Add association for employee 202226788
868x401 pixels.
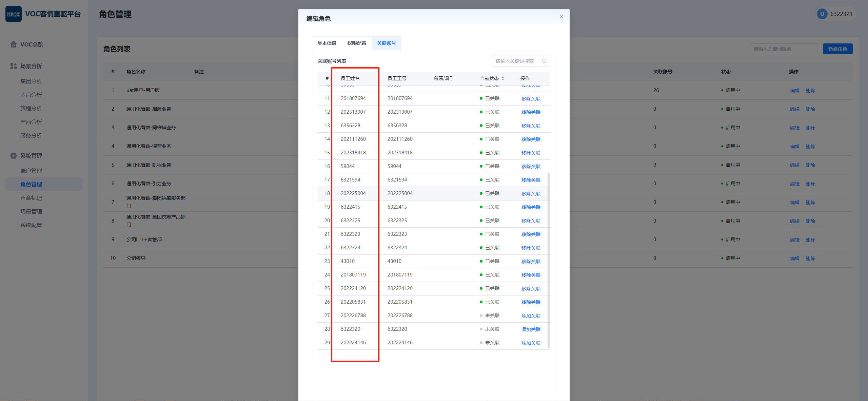pos(531,316)
